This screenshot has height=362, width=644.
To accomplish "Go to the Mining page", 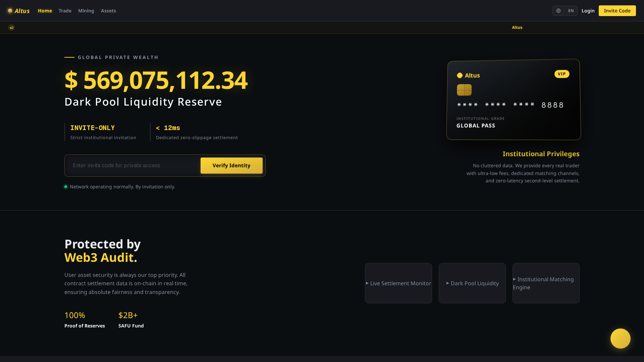I will 86,11.
